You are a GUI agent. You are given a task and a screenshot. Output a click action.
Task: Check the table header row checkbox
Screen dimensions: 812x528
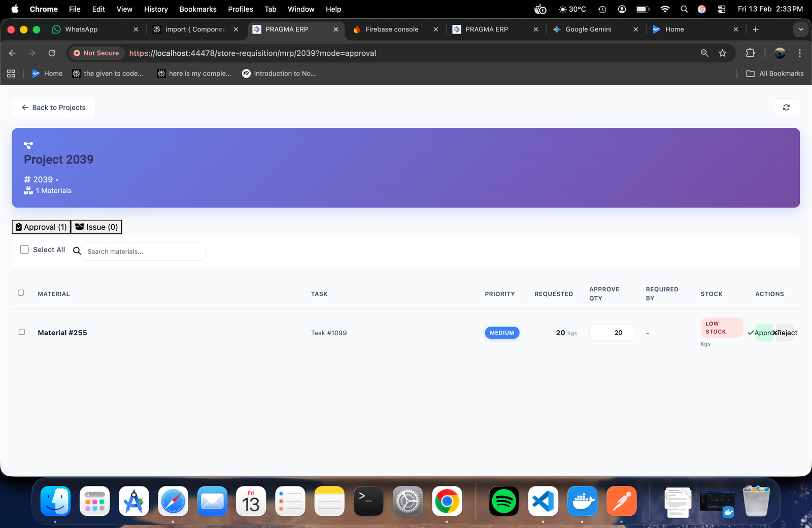click(x=21, y=293)
